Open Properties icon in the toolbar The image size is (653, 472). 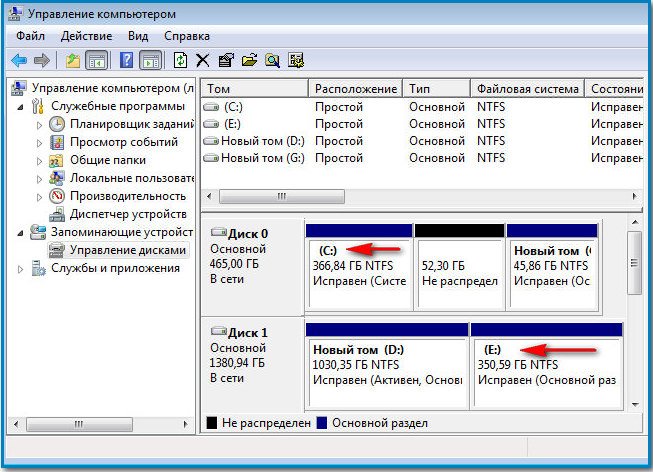coord(226,60)
